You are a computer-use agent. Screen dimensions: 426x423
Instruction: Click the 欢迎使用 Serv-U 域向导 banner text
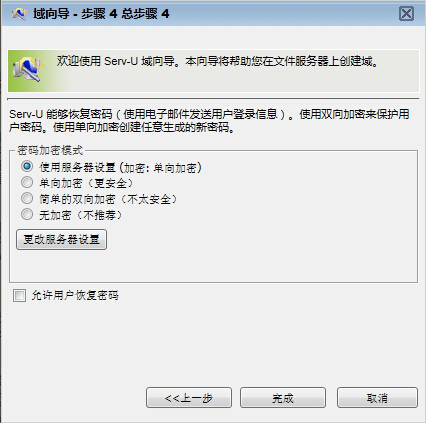point(217,61)
